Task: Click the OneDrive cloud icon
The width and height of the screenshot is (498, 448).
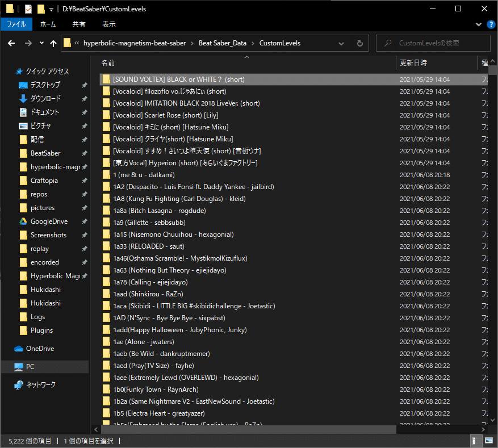Action: [x=19, y=349]
